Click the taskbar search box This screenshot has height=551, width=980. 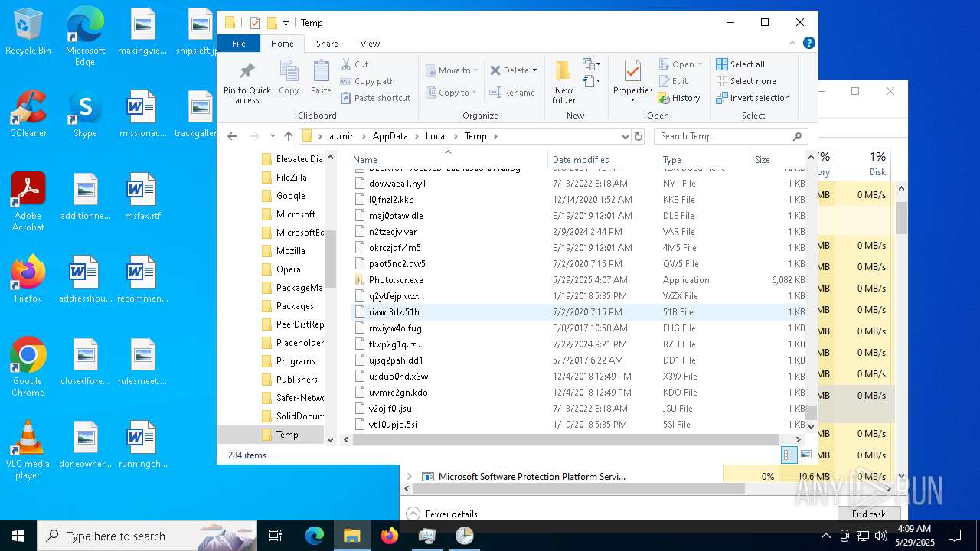tap(147, 536)
